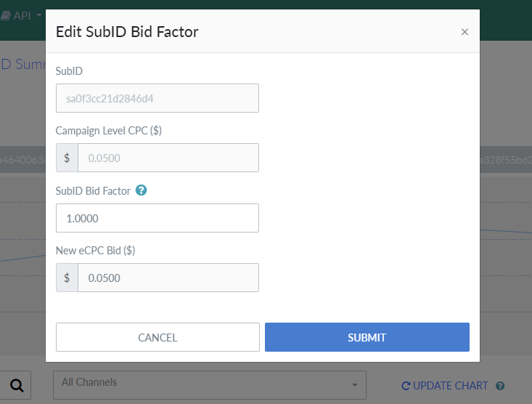Click the magnifying glass search button

click(x=17, y=385)
